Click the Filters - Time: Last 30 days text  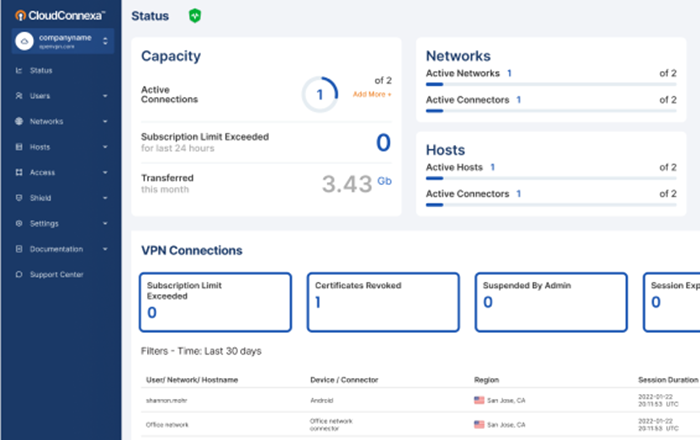point(201,351)
